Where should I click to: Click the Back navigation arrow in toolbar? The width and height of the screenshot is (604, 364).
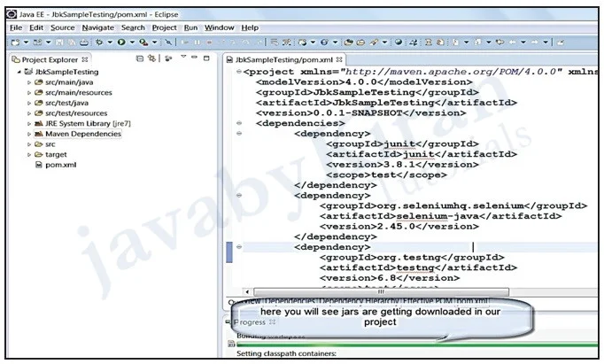[x=512, y=43]
